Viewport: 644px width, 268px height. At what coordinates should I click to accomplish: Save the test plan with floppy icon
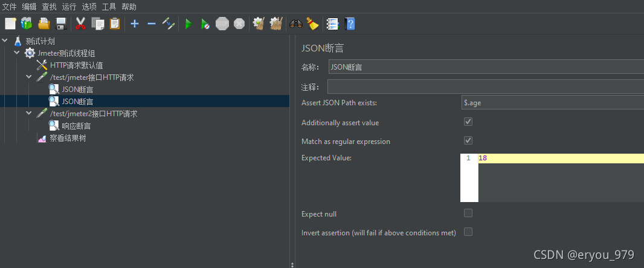click(61, 24)
